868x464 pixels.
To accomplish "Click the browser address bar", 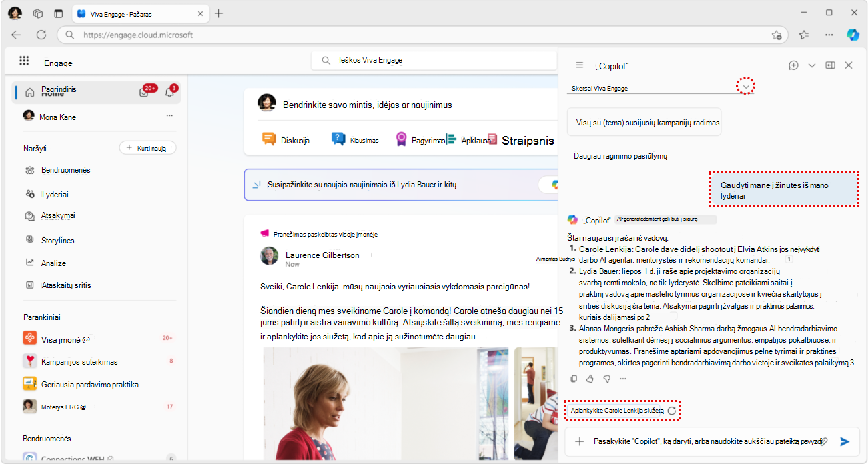I will [x=422, y=35].
